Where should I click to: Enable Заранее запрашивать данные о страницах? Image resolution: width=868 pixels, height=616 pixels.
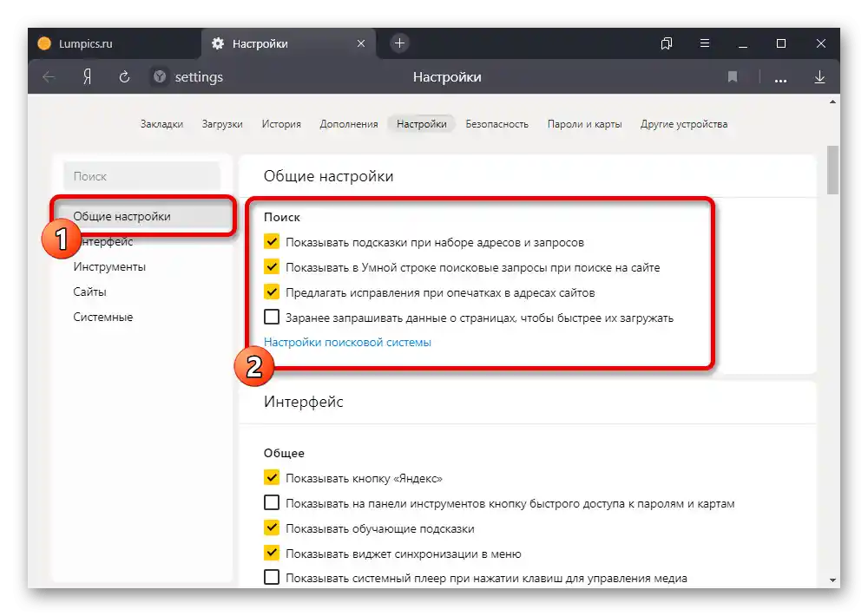pyautogui.click(x=271, y=318)
